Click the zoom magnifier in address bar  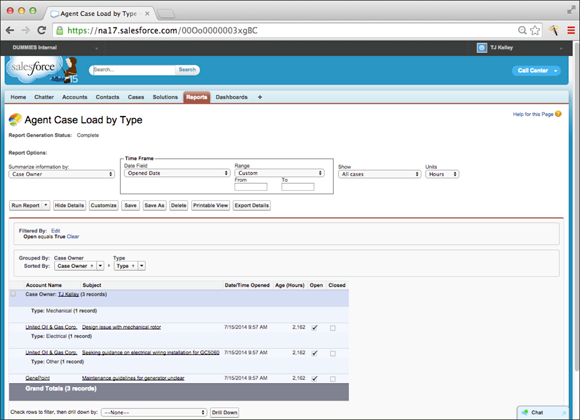click(522, 30)
